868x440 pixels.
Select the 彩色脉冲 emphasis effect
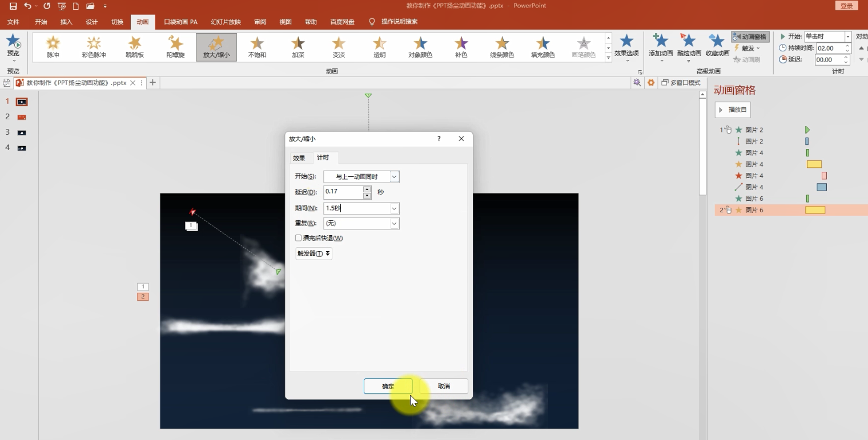point(94,47)
